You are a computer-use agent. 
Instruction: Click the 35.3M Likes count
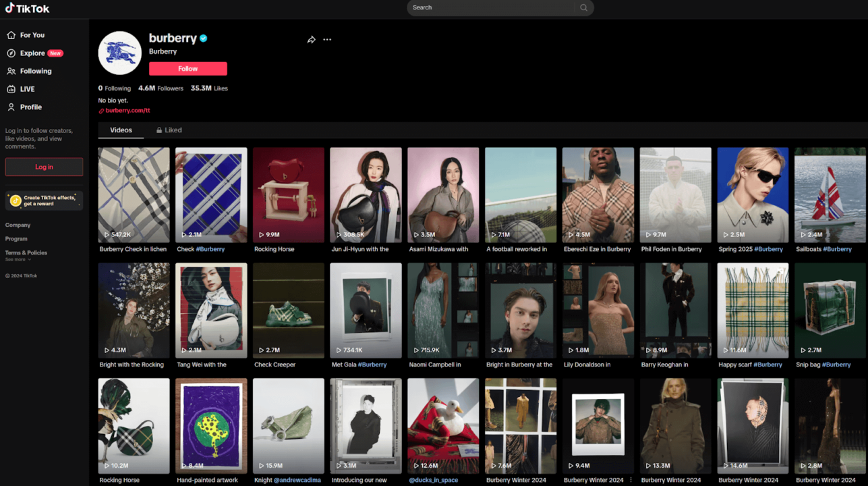(209, 88)
